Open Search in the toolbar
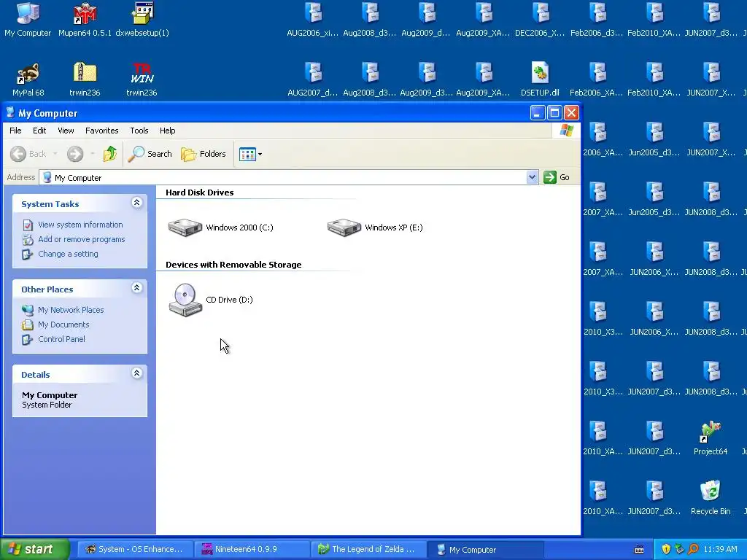This screenshot has height=560, width=747. pos(150,154)
